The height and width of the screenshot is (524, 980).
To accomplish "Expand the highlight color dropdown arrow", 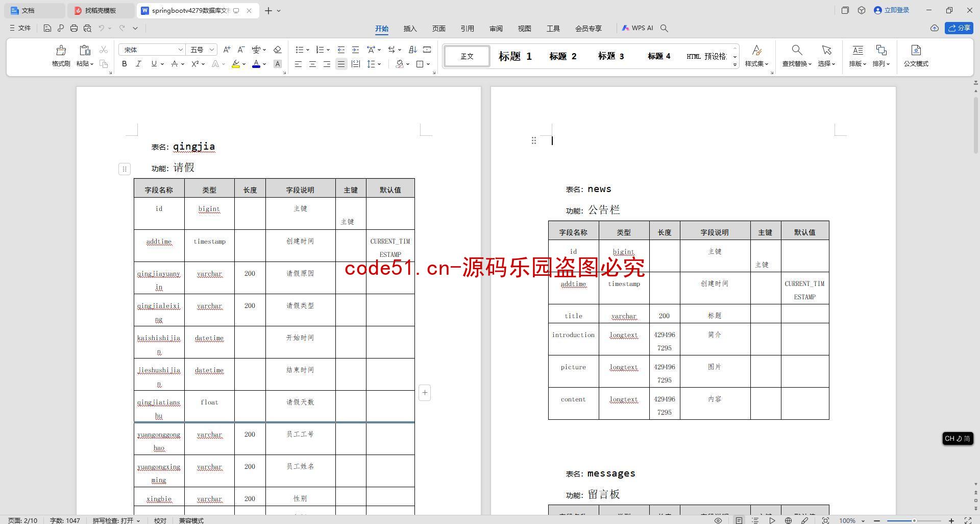I will click(244, 64).
